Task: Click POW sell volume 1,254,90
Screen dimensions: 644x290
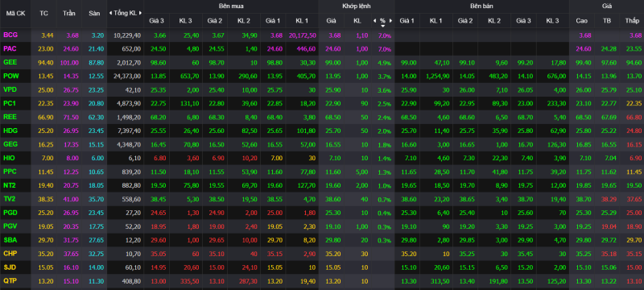Action: point(439,76)
